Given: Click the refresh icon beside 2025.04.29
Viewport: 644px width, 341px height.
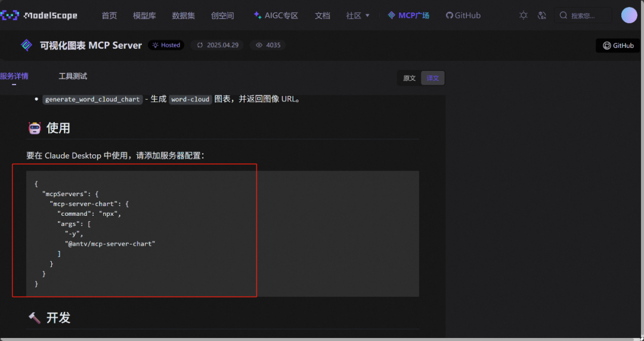Looking at the screenshot, I should [200, 45].
